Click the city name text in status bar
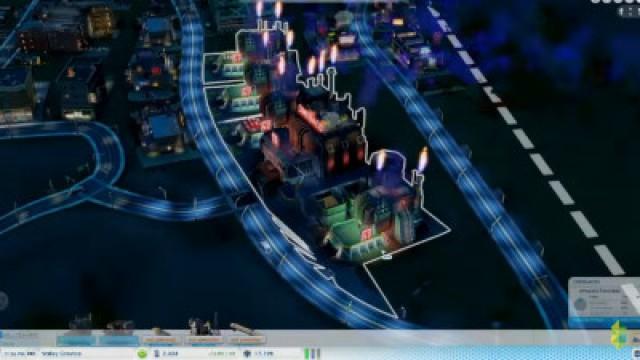 click(62, 354)
